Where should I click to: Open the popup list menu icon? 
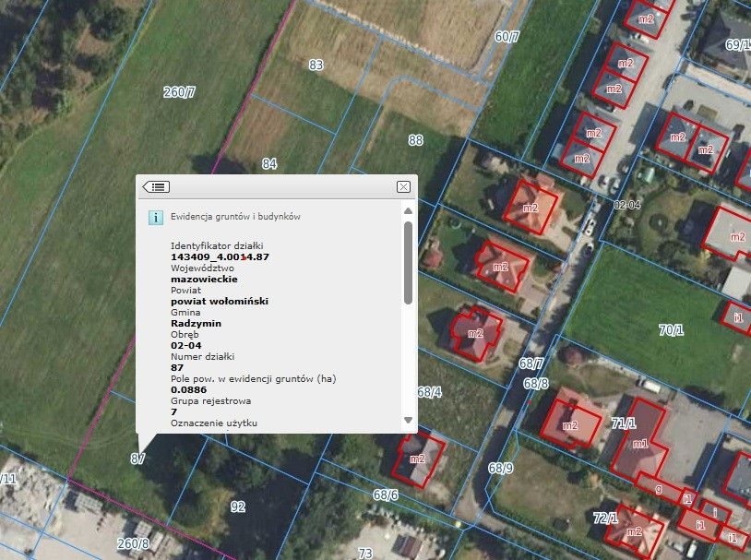pyautogui.click(x=156, y=187)
